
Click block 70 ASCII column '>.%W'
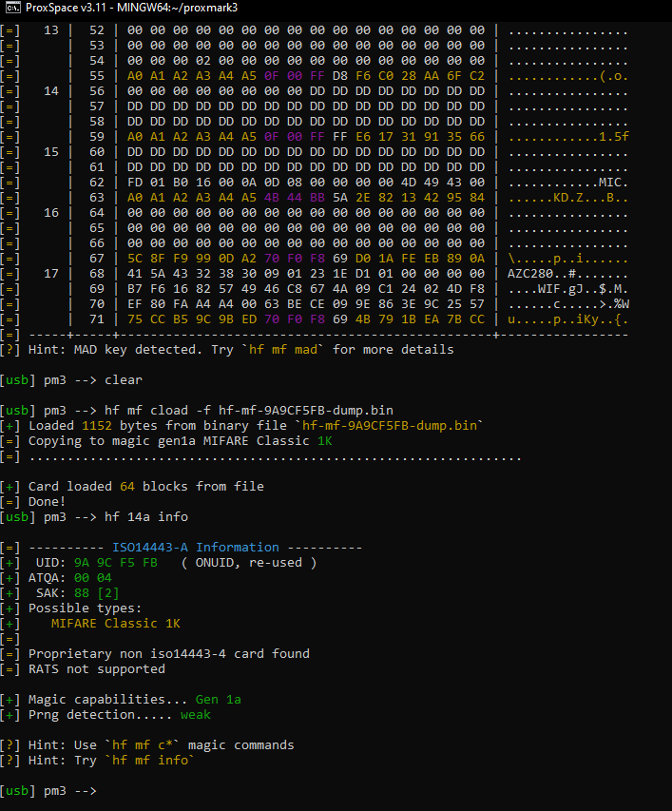pos(613,304)
